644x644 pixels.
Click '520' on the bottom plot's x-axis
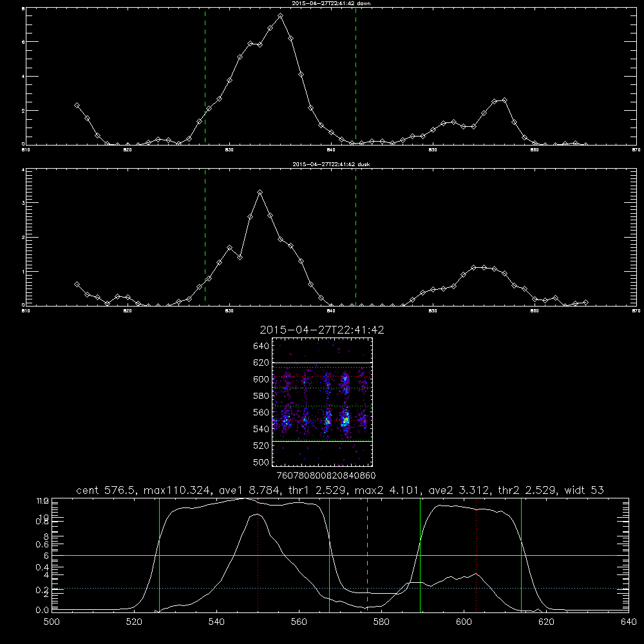point(134,622)
